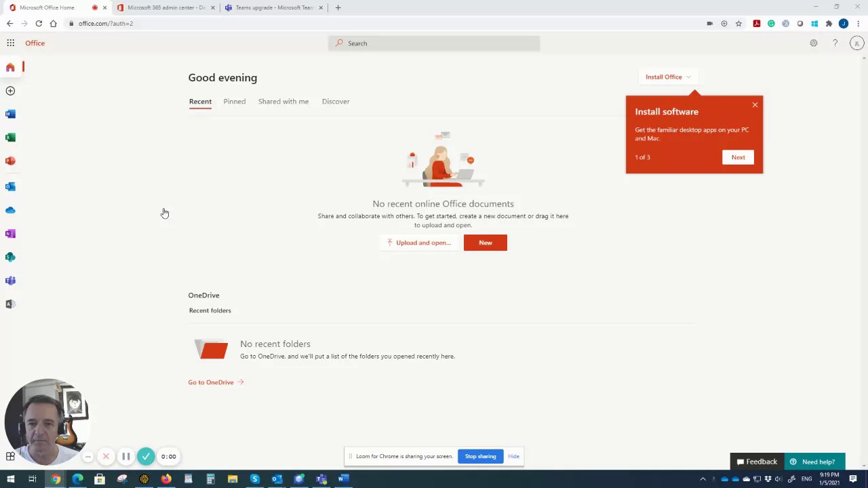868x488 pixels.
Task: Open Windows notification center
Action: click(x=853, y=479)
